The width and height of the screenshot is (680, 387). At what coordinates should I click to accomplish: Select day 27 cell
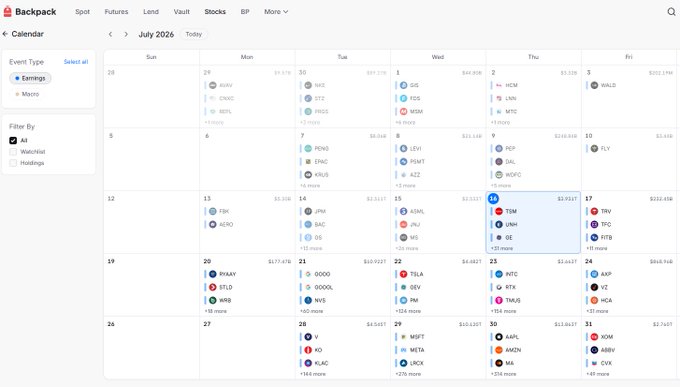(x=247, y=348)
